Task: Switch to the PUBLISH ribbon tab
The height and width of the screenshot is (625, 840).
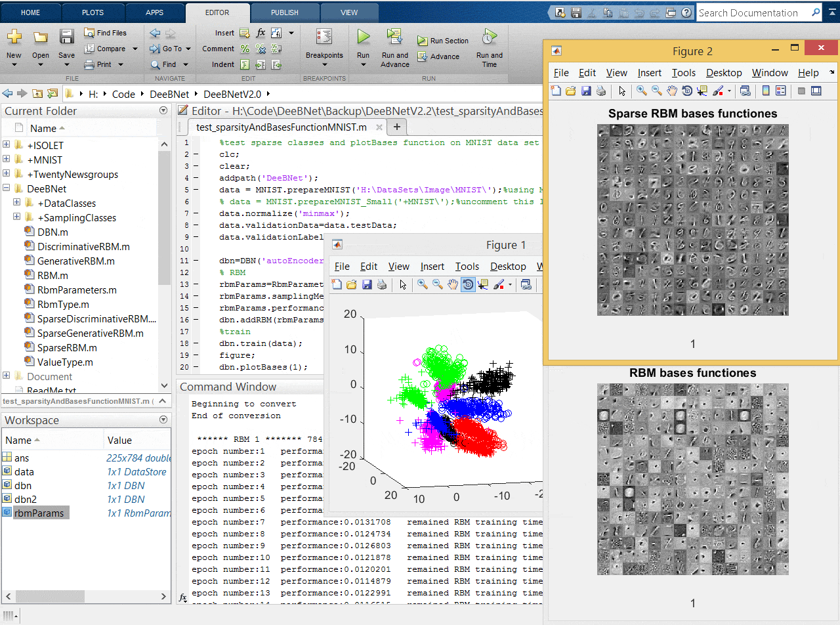Action: [284, 12]
